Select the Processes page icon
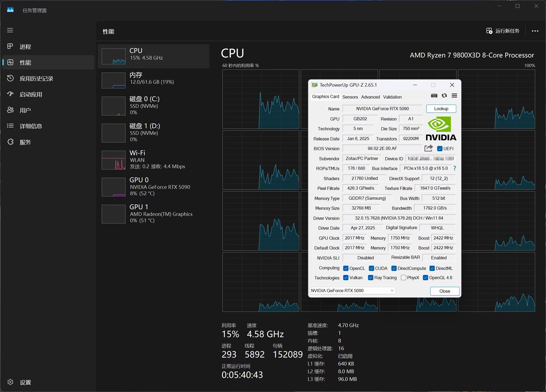The width and height of the screenshot is (546, 392). 10,46
